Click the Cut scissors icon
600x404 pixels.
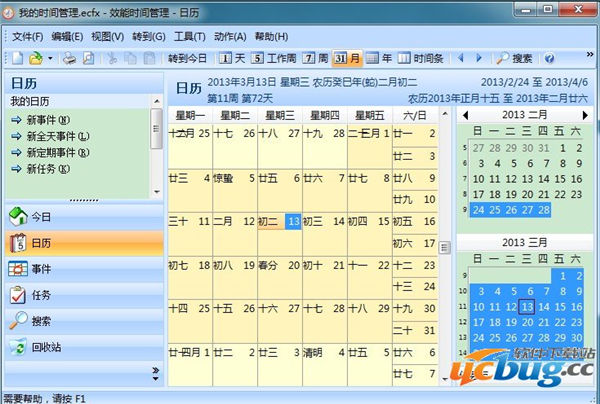click(x=112, y=58)
